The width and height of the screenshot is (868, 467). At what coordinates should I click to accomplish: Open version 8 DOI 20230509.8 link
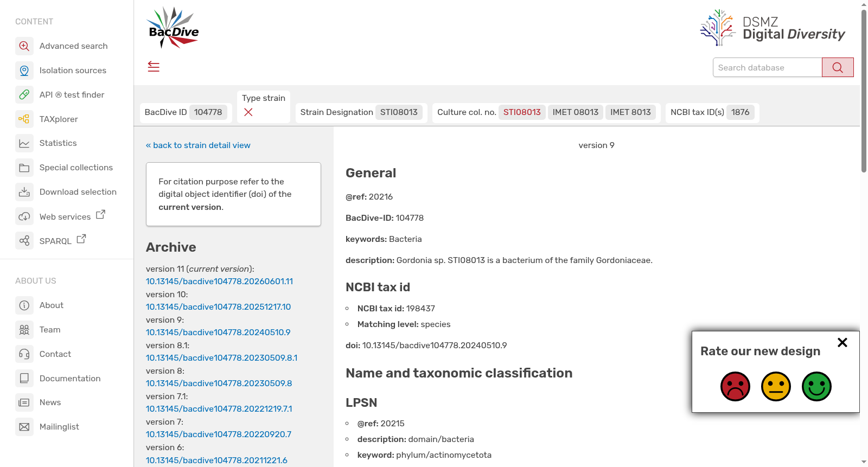(219, 383)
